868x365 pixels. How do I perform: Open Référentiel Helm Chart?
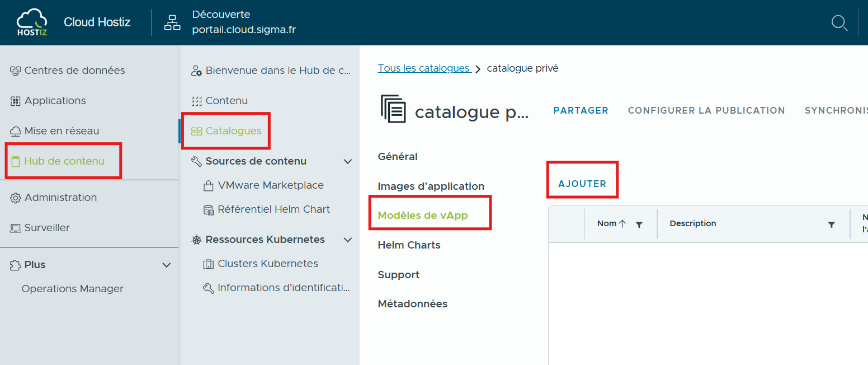[273, 209]
